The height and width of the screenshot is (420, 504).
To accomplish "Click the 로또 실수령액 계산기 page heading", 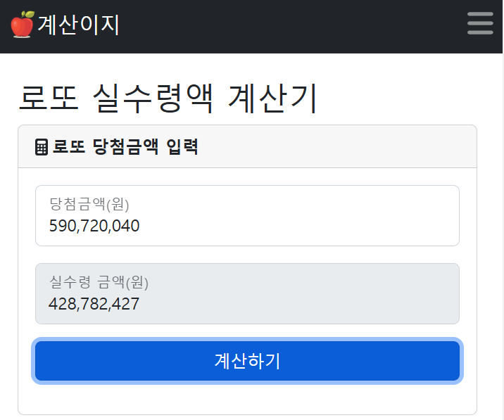I will coord(168,99).
